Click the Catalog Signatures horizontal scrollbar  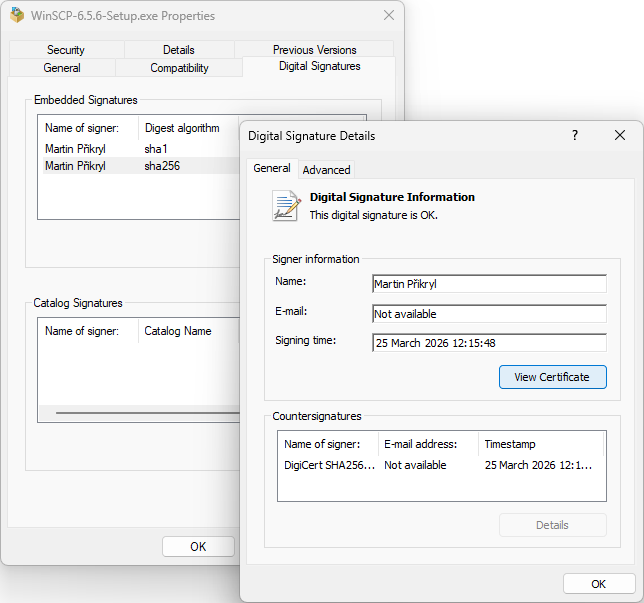pos(145,412)
